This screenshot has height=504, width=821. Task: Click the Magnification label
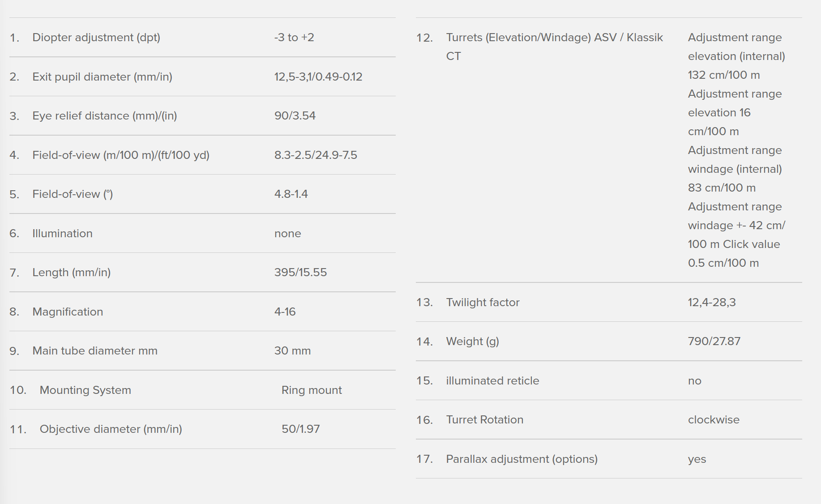tap(68, 312)
